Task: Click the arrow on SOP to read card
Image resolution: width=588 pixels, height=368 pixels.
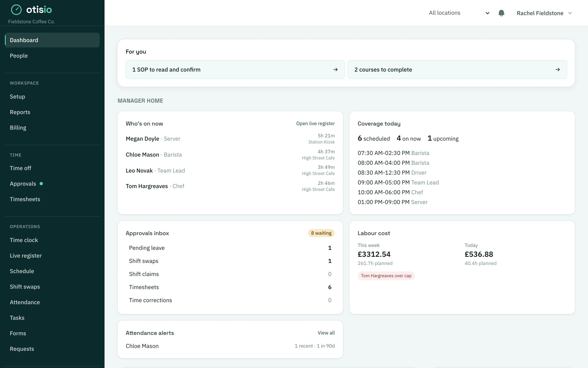Action: click(x=335, y=70)
